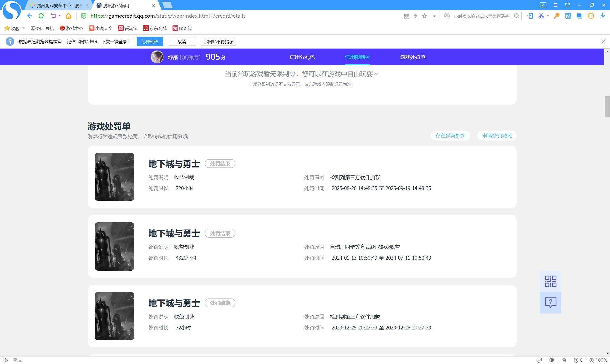Image resolution: width=610 pixels, height=364 pixels.
Task: Open the browser skin shirt icon
Action: 568,5
